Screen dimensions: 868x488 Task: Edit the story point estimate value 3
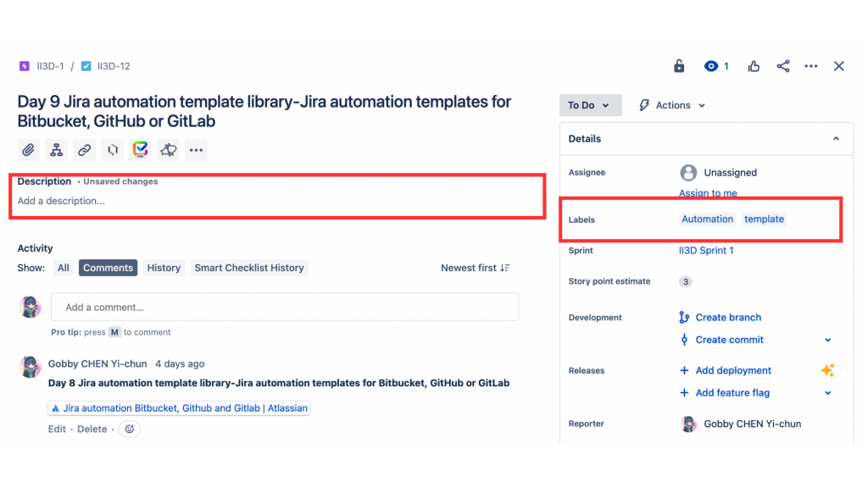coord(686,281)
